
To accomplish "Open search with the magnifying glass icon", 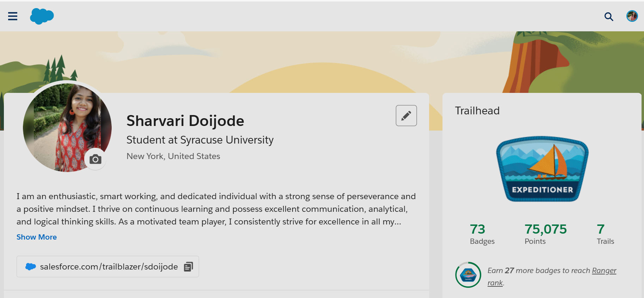I will pos(608,17).
